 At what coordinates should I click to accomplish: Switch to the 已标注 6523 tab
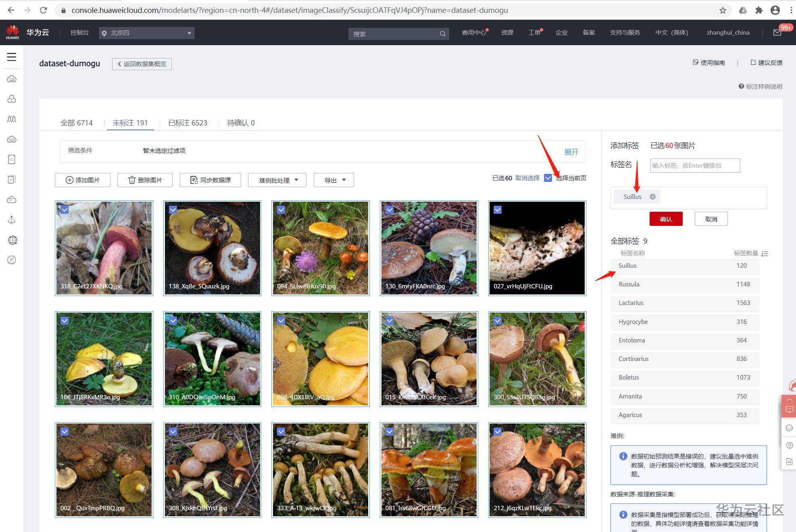188,123
